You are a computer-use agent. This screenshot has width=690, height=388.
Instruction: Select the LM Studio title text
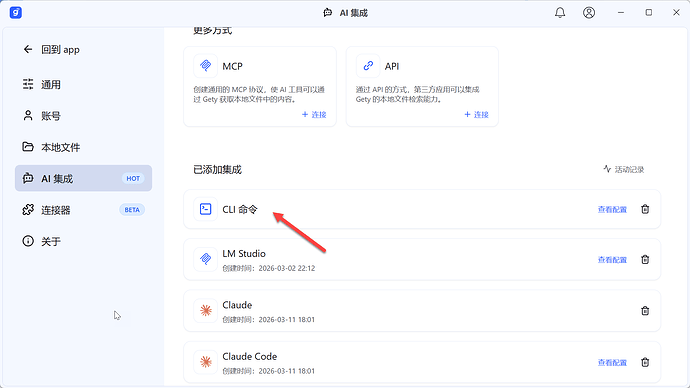pyautogui.click(x=244, y=254)
